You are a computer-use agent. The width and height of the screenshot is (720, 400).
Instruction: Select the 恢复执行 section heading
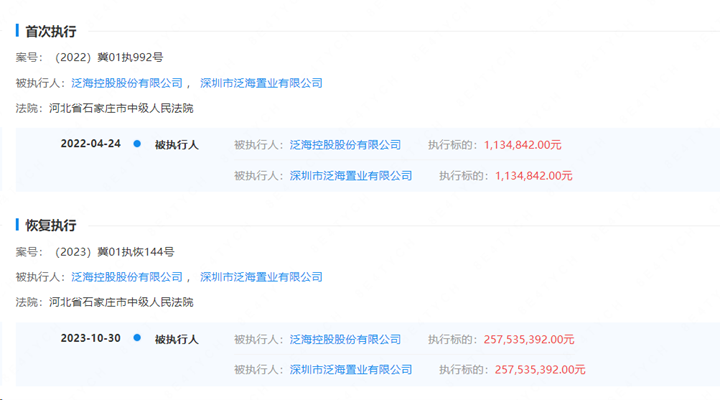click(50, 226)
